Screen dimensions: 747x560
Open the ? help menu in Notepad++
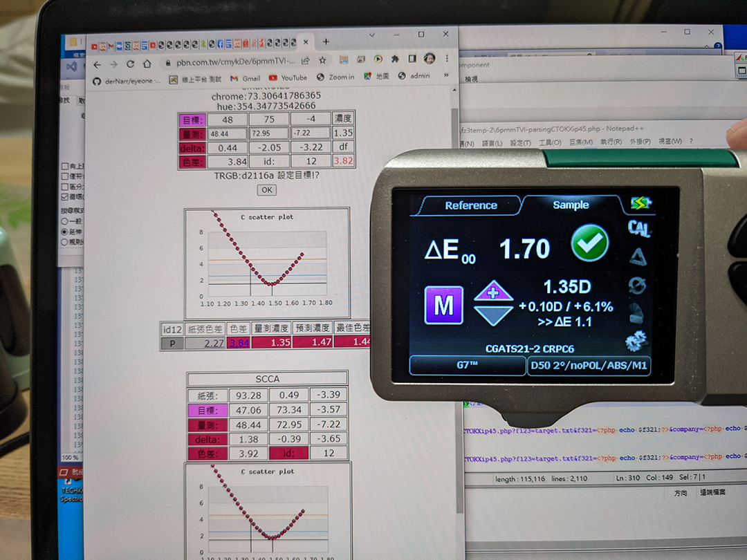pyautogui.click(x=691, y=141)
